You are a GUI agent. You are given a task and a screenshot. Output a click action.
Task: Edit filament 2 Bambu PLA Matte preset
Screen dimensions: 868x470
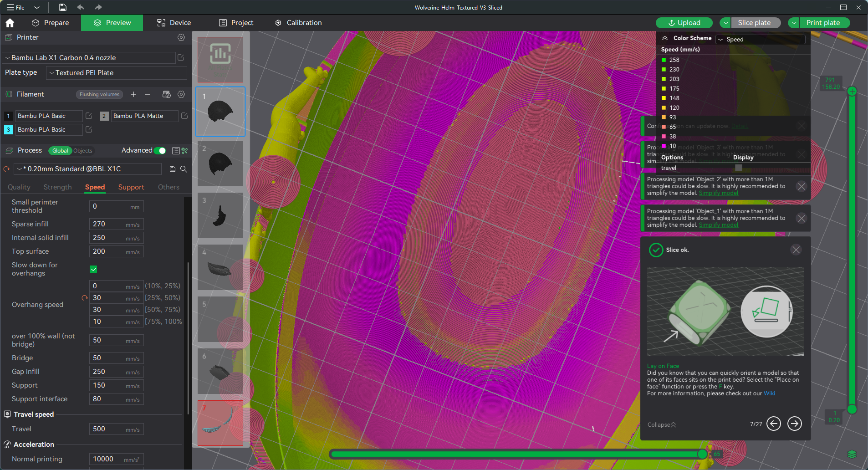coord(184,116)
